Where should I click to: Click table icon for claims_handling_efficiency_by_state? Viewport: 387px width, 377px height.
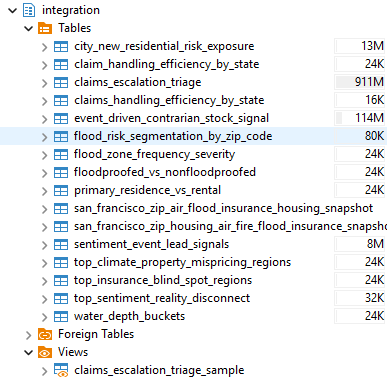pos(61,100)
